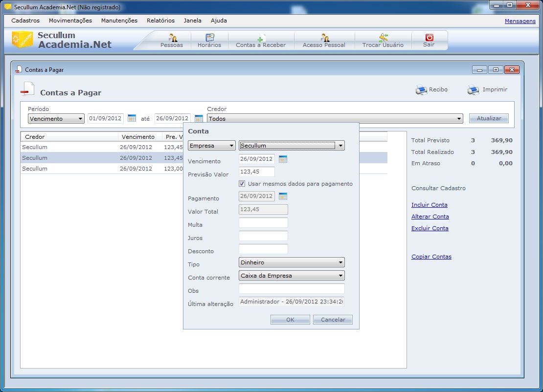543x392 pixels.
Task: Toggle Usar mesmos dados para pagamento
Action: 242,184
